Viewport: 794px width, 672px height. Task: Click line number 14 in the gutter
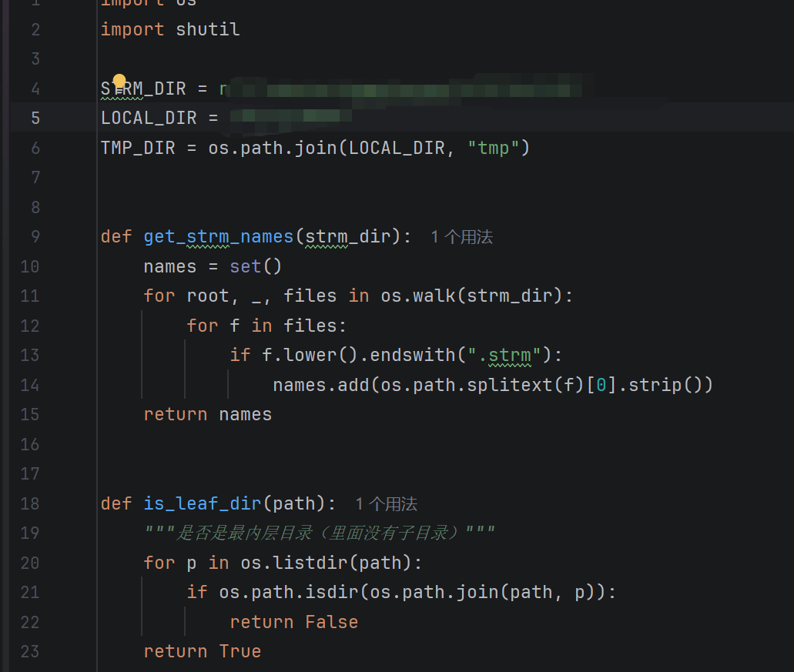[x=30, y=385]
